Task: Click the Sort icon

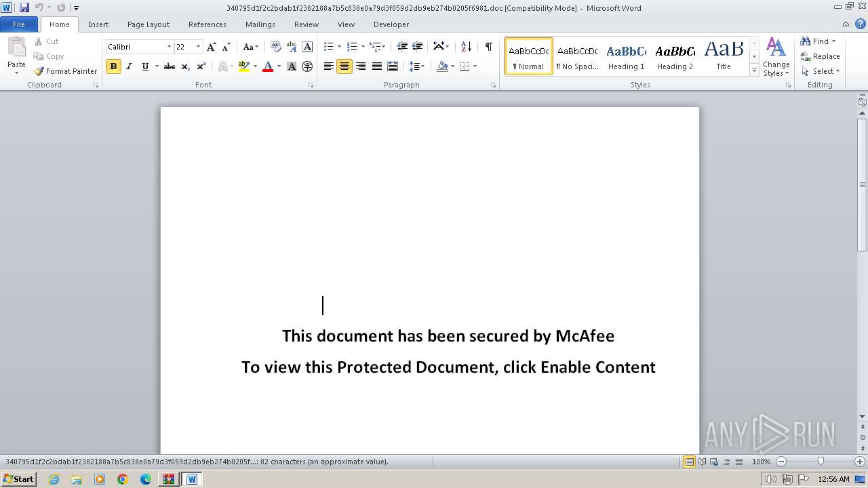Action: pos(466,47)
